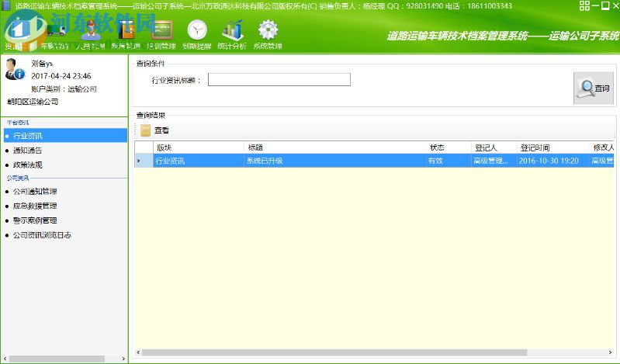Click the 账户类别：运输公司 text
The image size is (620, 364).
64,89
